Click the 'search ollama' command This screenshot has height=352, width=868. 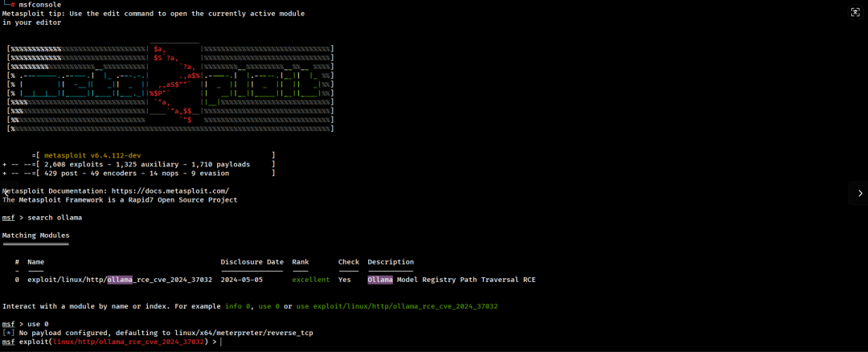pos(55,218)
